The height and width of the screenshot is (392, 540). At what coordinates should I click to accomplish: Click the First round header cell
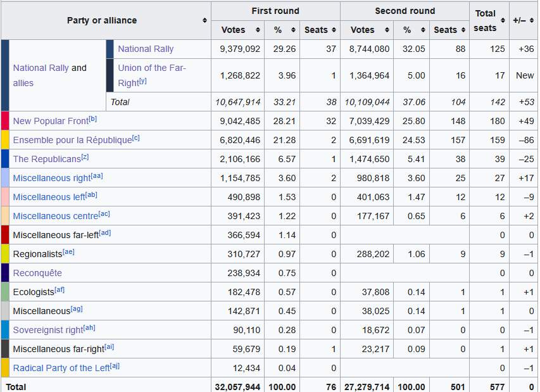tap(275, 11)
